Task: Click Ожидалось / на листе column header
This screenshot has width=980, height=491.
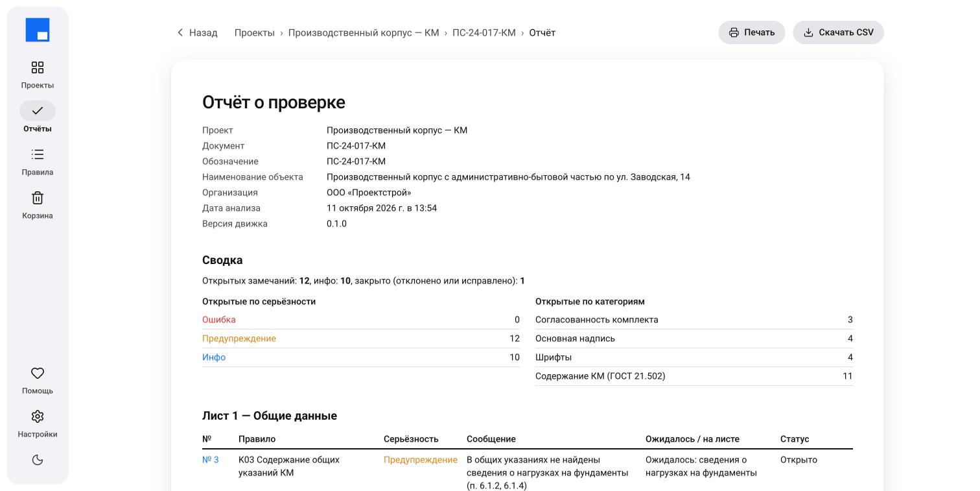Action: (x=692, y=439)
